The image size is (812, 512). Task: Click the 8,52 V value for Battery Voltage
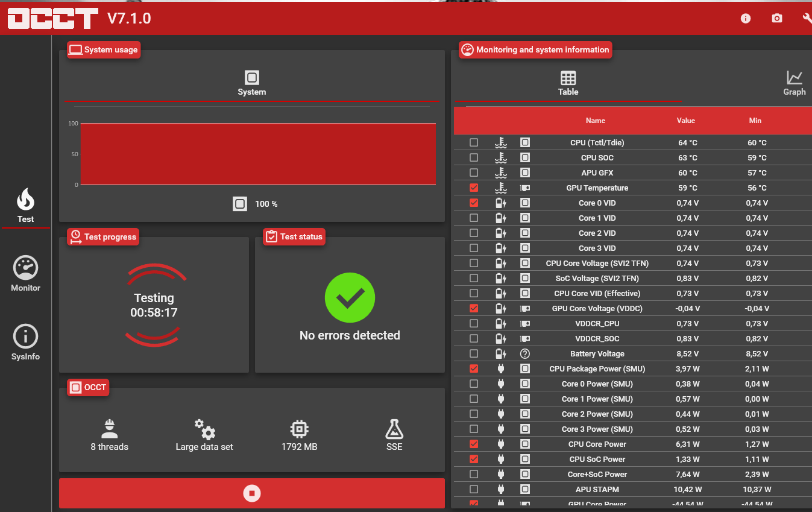tap(688, 353)
